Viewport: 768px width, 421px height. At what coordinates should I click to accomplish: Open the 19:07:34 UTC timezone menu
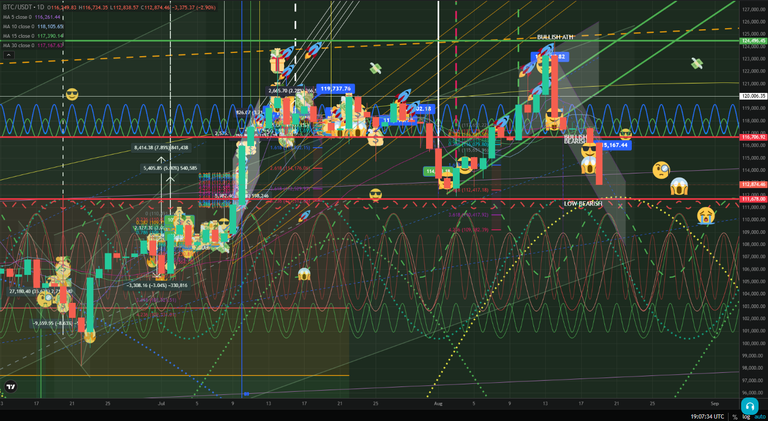pos(707,417)
